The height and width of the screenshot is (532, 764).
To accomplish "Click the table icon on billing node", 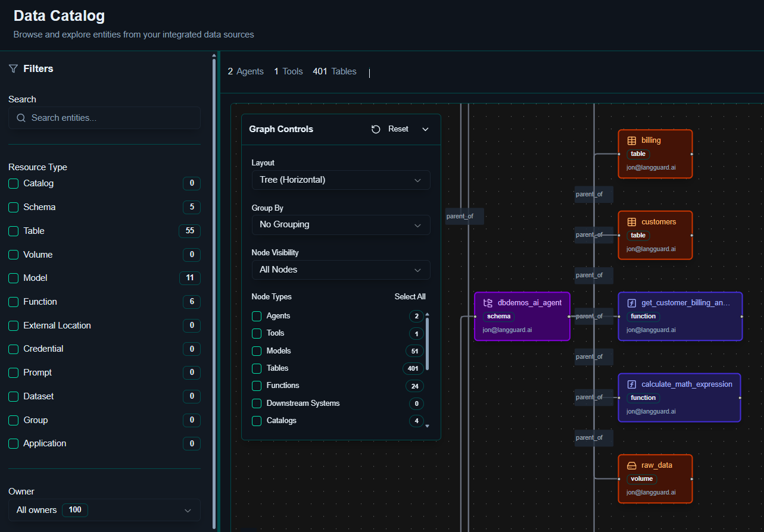I will click(x=632, y=141).
